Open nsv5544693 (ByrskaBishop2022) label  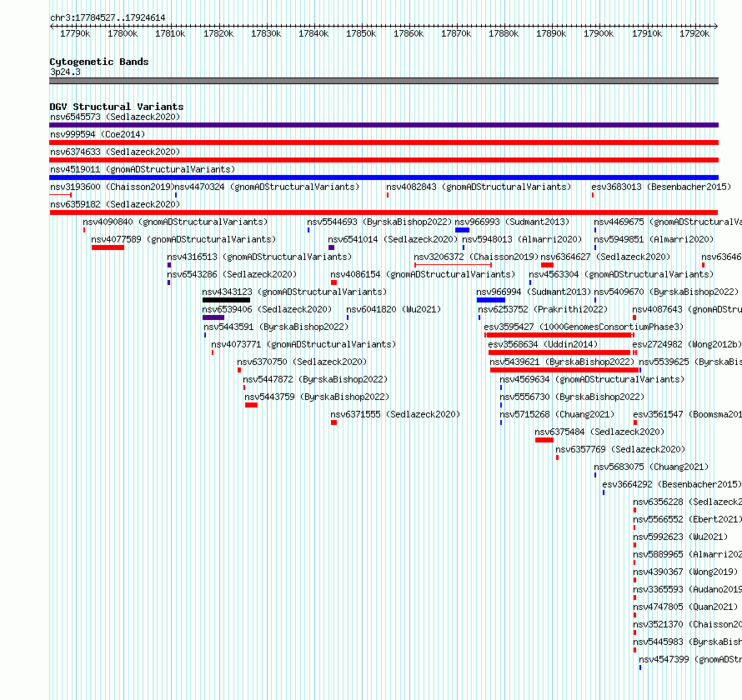[x=379, y=222]
